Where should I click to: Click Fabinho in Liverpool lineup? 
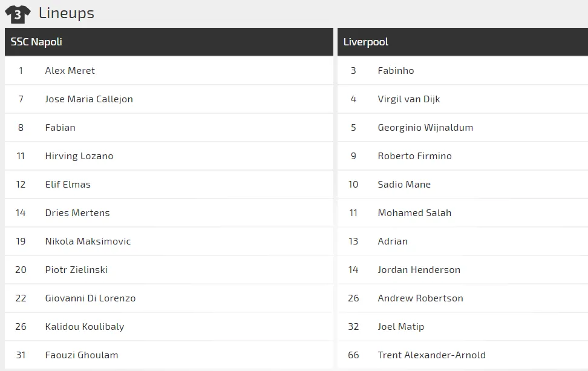(x=396, y=71)
